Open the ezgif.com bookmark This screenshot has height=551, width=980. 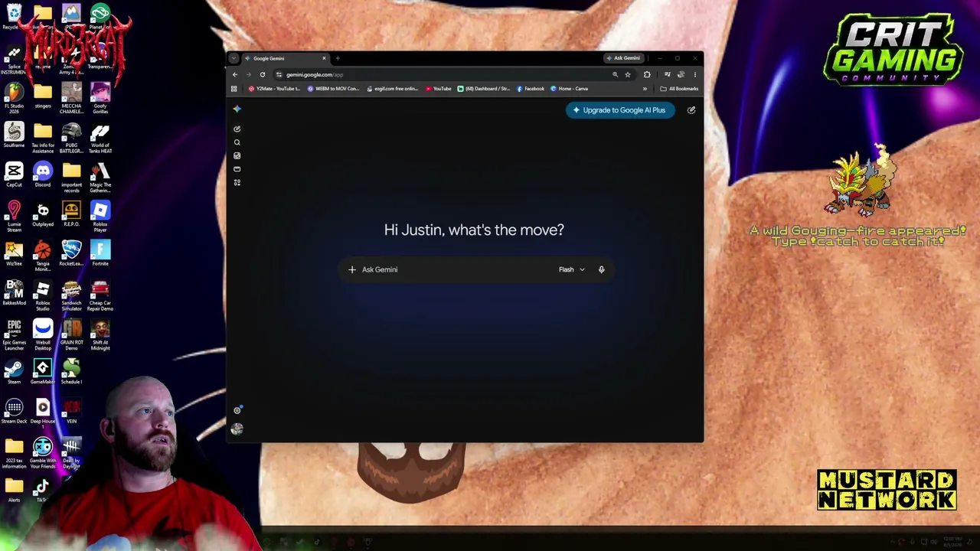393,89
